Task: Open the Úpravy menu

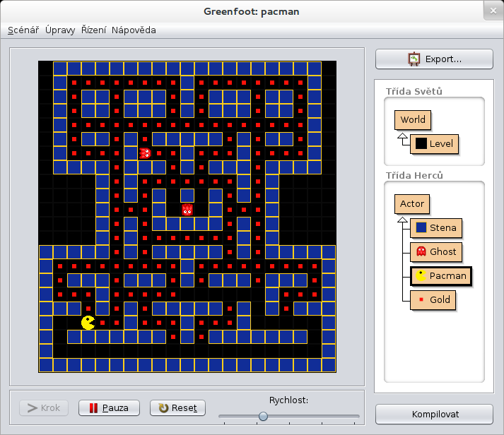Action: (x=60, y=30)
